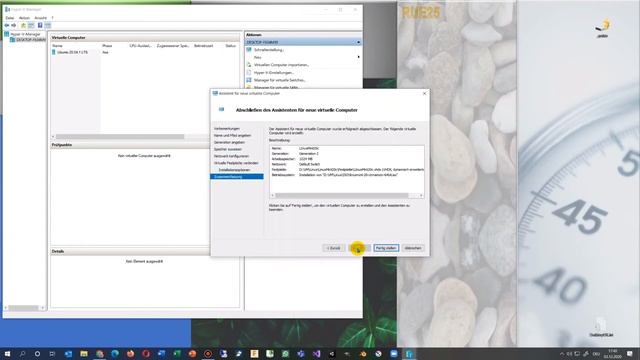Open the Datei menu

(x=10, y=18)
